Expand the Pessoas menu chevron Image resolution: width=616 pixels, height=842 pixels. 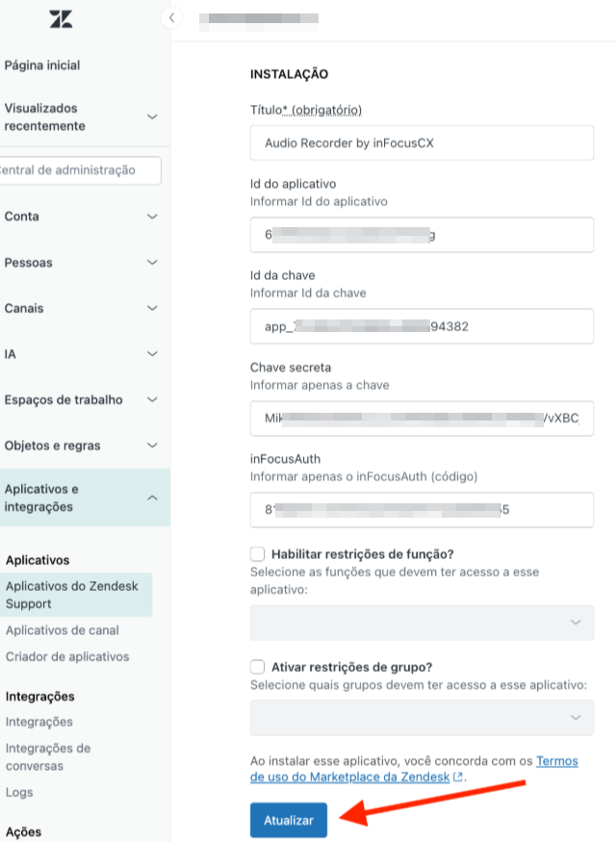152,263
